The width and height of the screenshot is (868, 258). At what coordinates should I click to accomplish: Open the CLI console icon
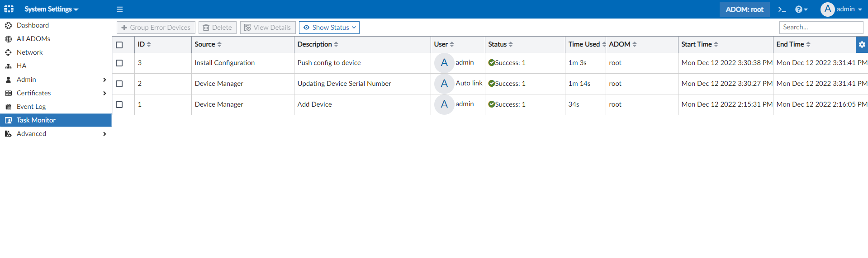click(782, 9)
